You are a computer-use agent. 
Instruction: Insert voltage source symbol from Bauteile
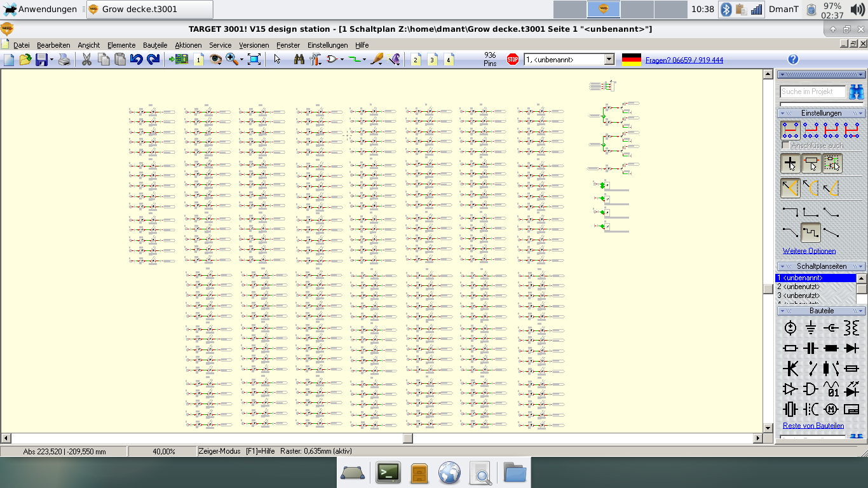click(790, 328)
